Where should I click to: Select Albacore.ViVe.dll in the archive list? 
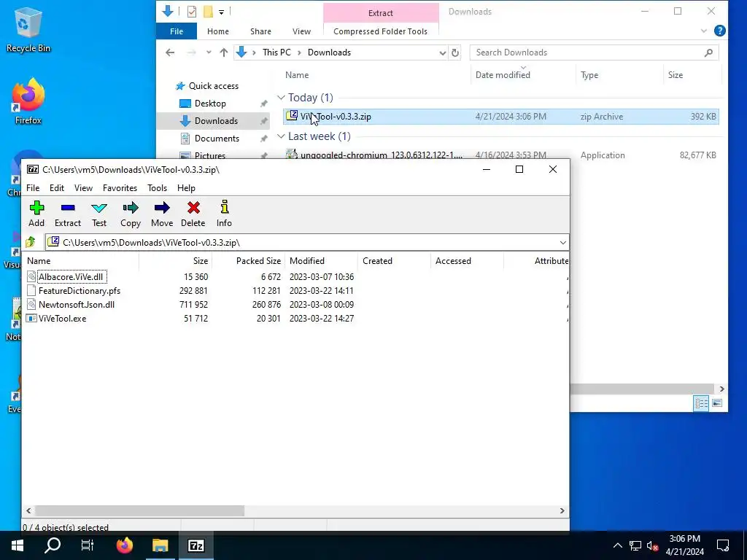(71, 276)
